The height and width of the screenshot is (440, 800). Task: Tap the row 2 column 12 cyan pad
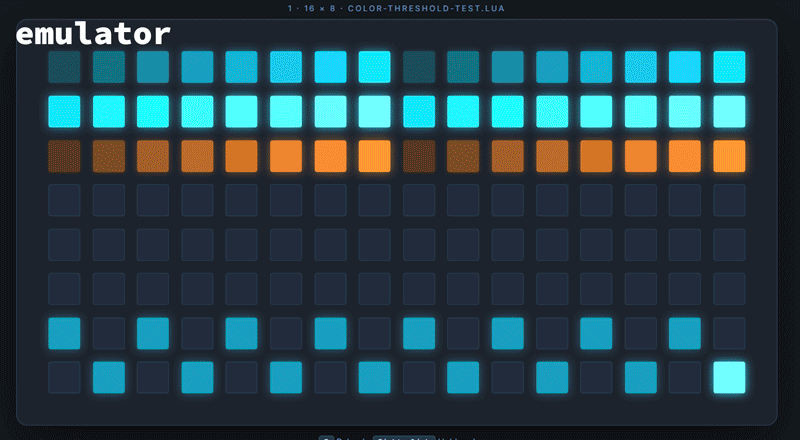[x=552, y=111]
